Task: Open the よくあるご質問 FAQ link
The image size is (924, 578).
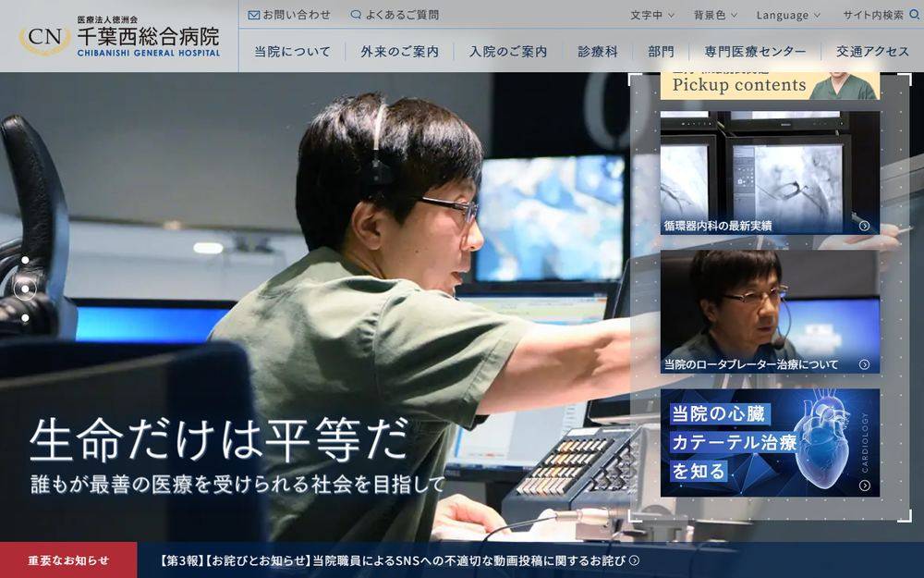Action: point(395,15)
